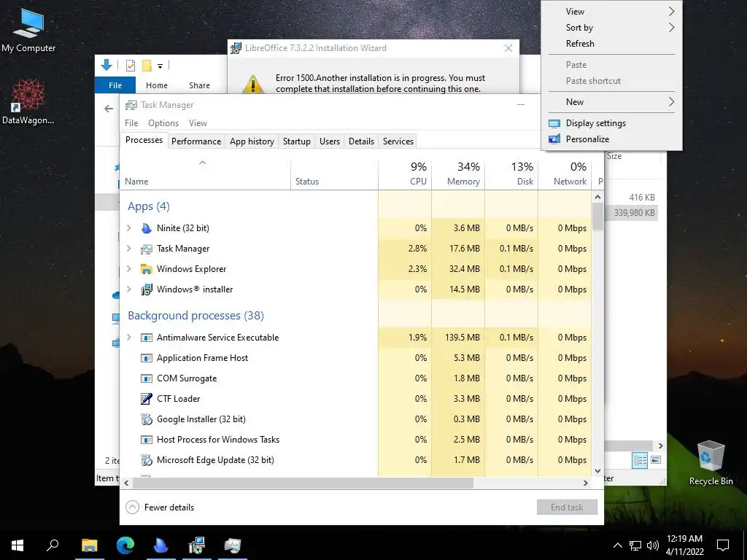Screen dimensions: 747x560
Task: Open Task Manager File menu
Action: [131, 123]
